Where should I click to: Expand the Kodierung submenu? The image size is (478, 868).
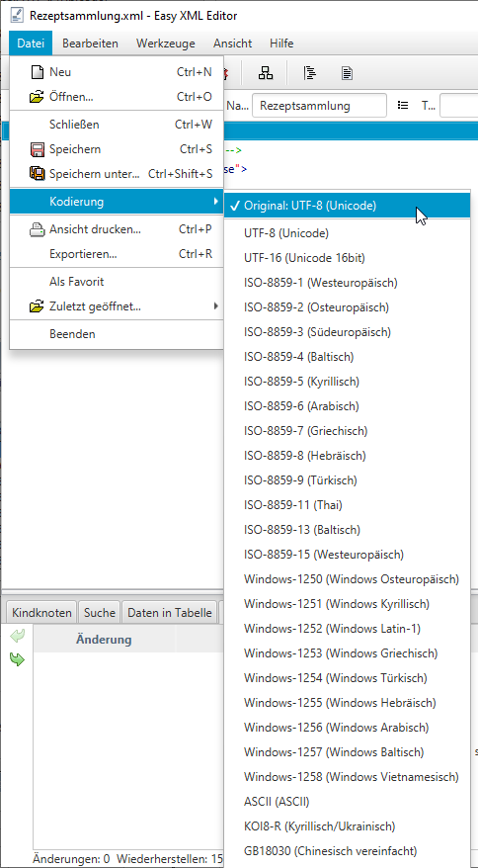(117, 202)
